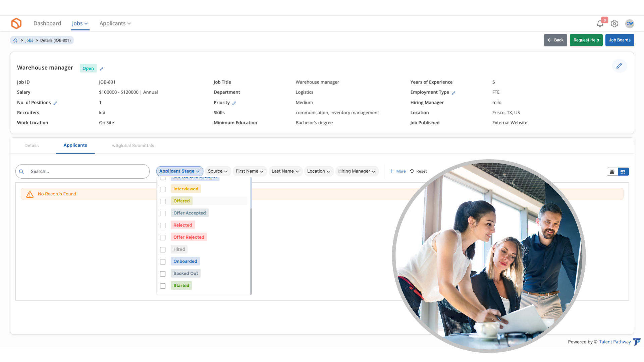Open the Jobs navigation menu
Screen dimensions: 644x362
click(80, 23)
